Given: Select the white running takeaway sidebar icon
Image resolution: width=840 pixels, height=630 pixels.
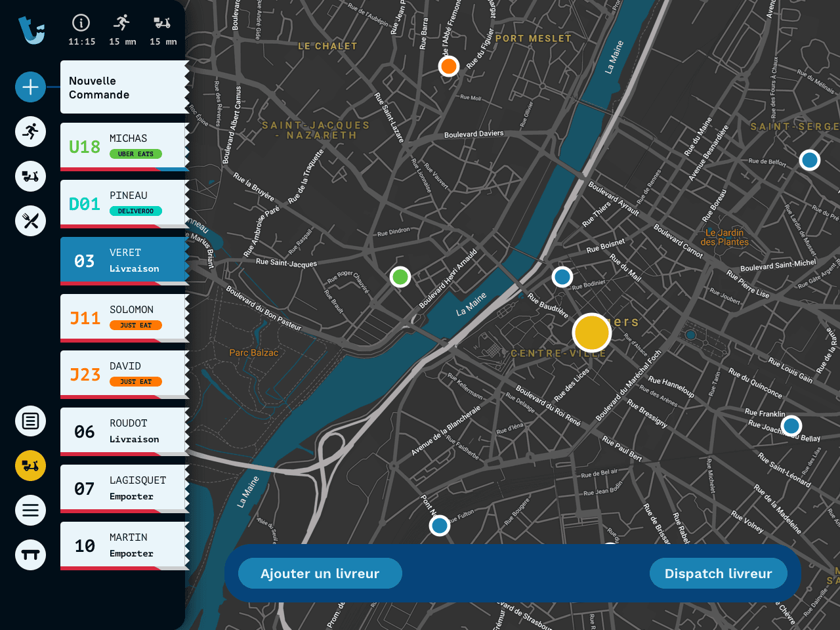Looking at the screenshot, I should pos(31,132).
